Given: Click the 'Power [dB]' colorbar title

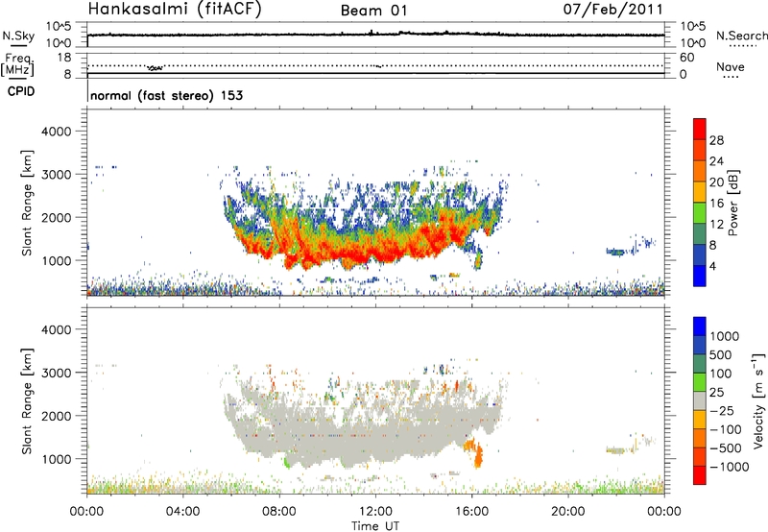Looking at the screenshot, I should 732,203.
